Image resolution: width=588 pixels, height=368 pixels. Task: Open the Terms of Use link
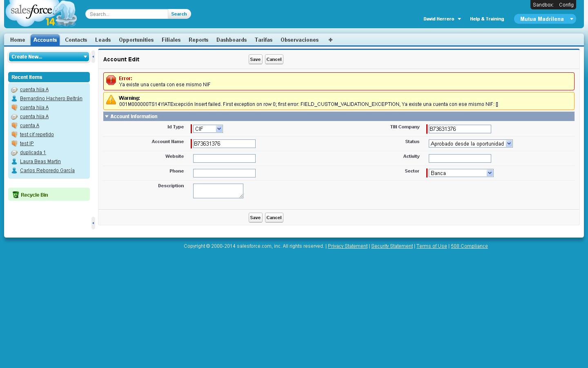[432, 246]
